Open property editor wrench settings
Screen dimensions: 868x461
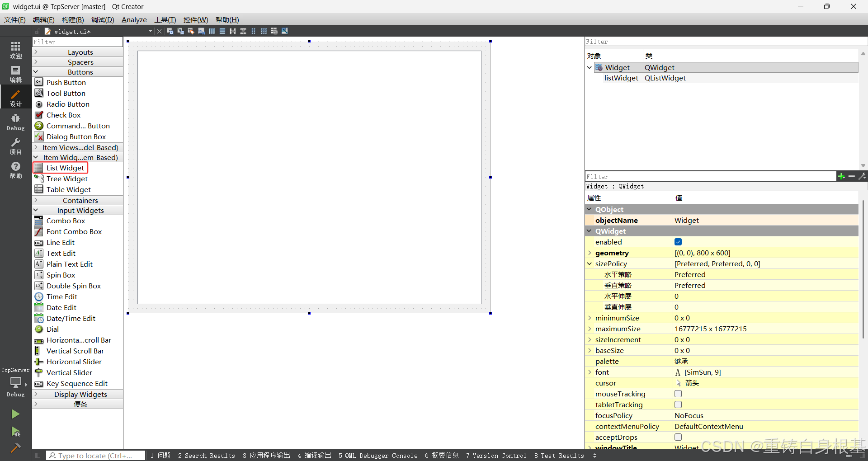point(862,176)
